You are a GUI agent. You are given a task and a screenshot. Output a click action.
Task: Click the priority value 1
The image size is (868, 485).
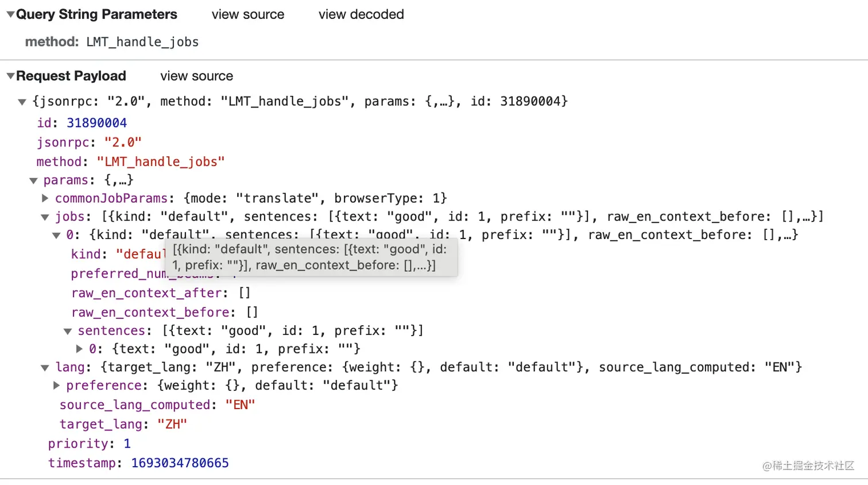(x=127, y=443)
